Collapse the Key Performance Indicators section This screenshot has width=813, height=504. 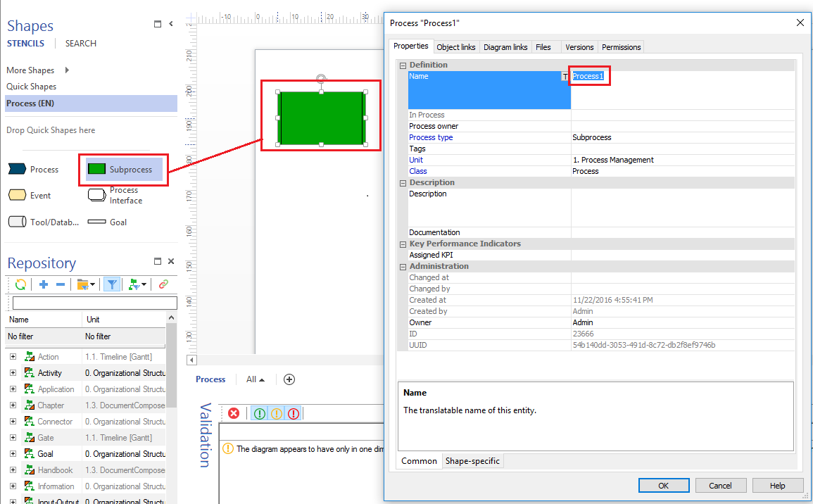coord(403,244)
